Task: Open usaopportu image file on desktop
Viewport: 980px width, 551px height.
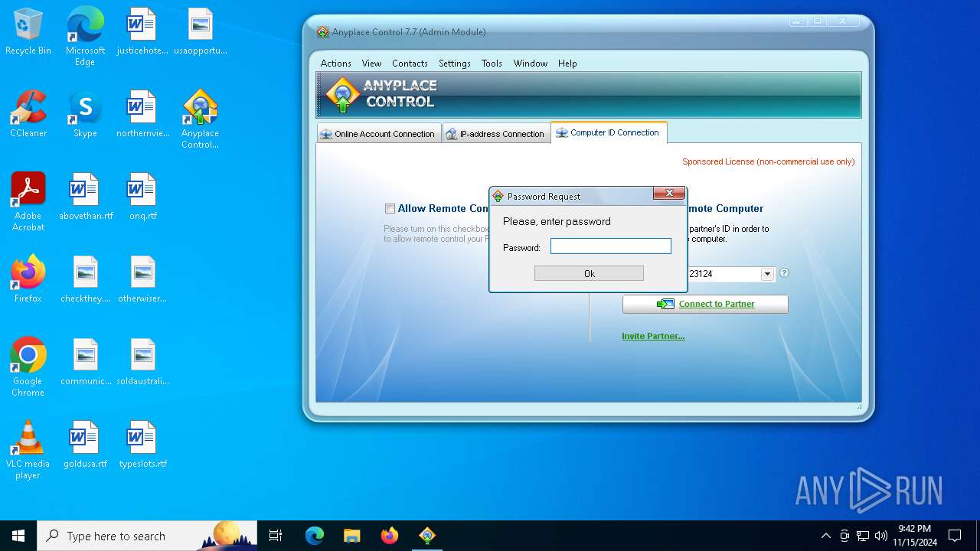Action: click(201, 31)
